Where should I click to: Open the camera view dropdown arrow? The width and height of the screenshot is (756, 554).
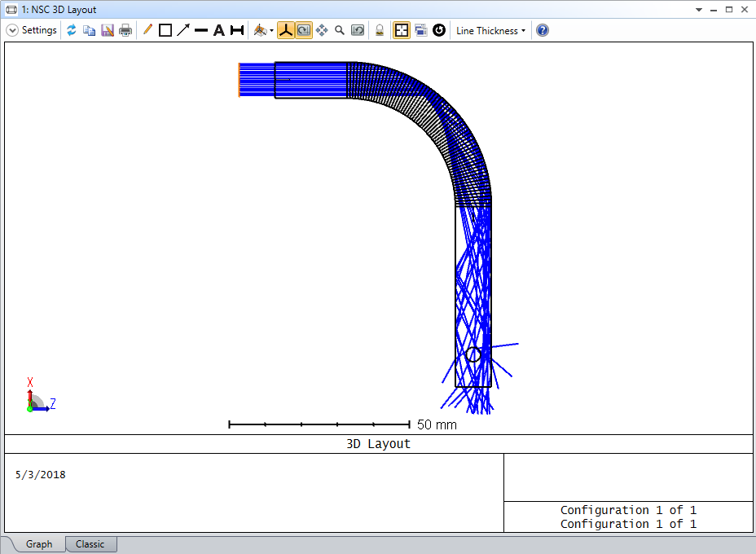(271, 31)
